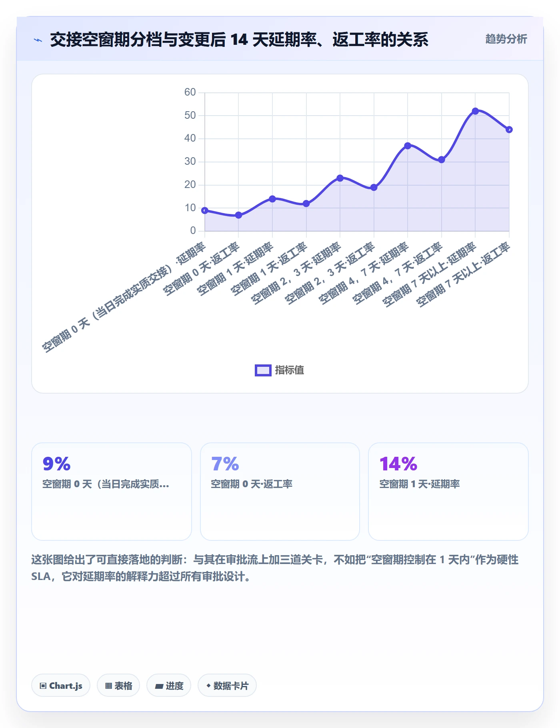Click the x-axis label 空窗期 4，7 天·延期率
Screen dimensions: 560x728
coord(364,273)
